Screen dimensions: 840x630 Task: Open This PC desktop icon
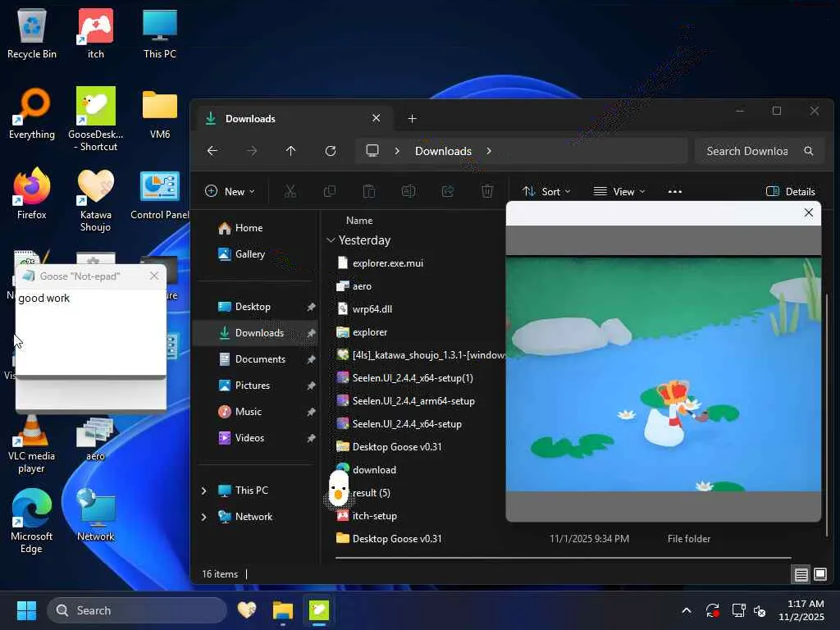tap(160, 33)
